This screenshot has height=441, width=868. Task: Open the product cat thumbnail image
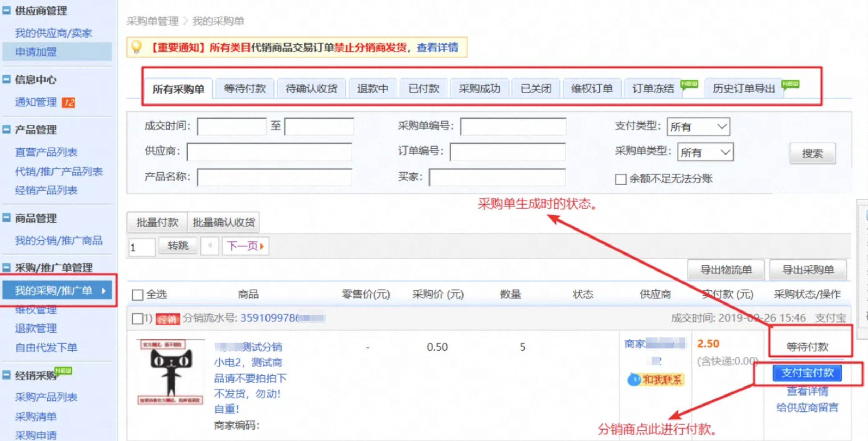point(170,372)
